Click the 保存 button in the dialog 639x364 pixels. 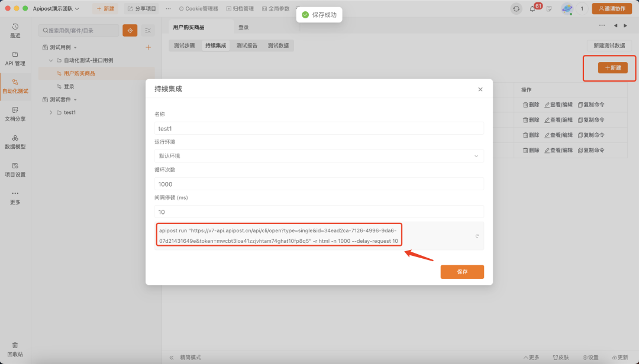462,271
